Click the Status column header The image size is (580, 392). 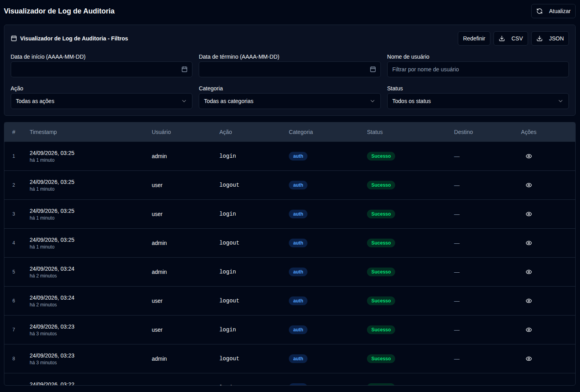coord(375,132)
